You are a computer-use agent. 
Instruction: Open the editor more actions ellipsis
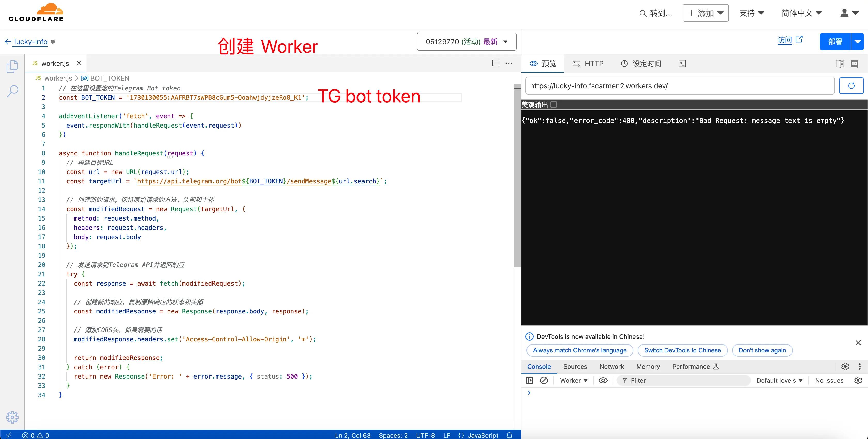pyautogui.click(x=509, y=63)
